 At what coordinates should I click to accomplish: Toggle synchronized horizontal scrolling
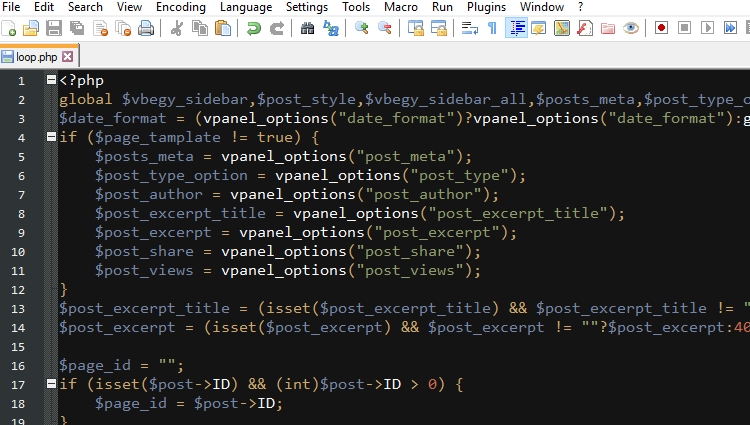(439, 28)
